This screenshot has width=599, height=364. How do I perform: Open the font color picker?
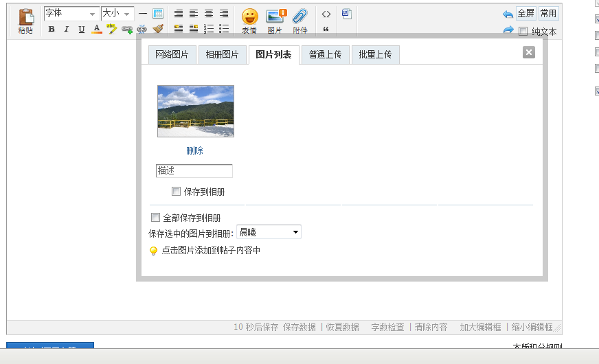click(x=97, y=29)
